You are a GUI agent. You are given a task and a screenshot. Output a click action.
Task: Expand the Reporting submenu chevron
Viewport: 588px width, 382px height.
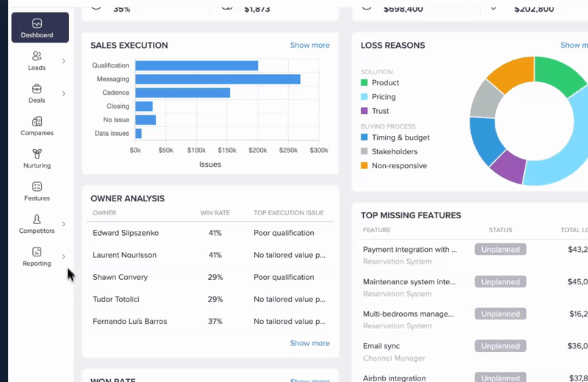pos(64,256)
